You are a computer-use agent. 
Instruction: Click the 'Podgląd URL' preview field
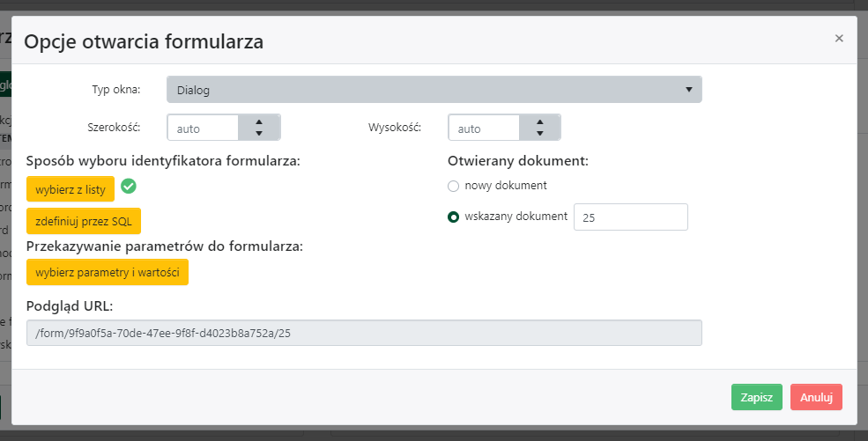coord(364,333)
